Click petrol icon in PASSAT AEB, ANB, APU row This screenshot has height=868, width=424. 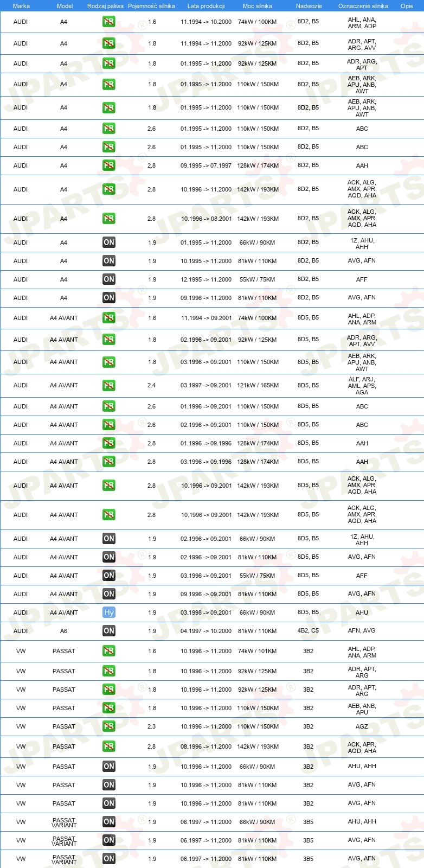coord(109,708)
